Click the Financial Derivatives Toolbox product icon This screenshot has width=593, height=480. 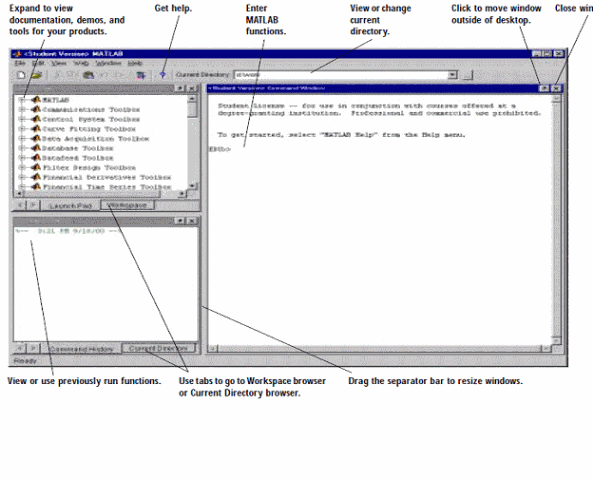36,177
